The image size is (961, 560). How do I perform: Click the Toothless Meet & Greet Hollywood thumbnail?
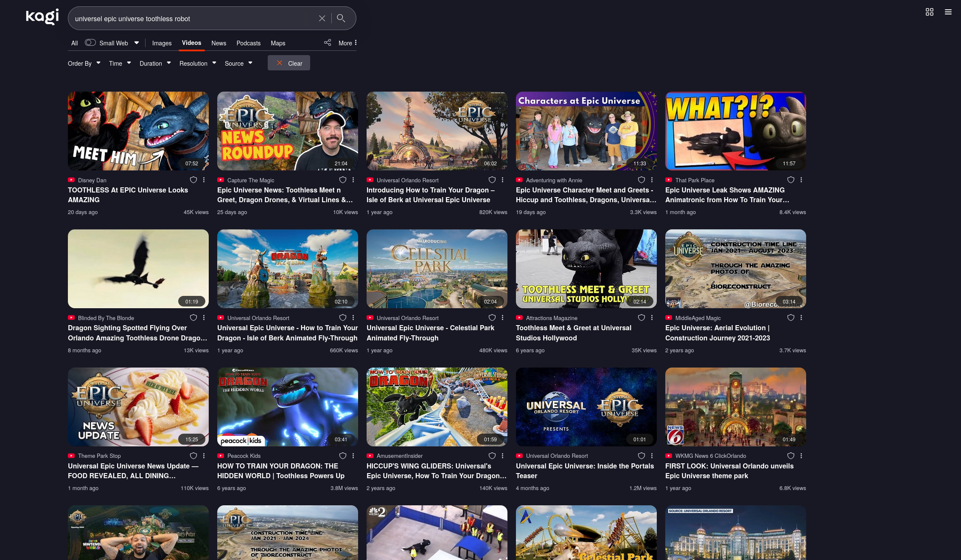(586, 269)
